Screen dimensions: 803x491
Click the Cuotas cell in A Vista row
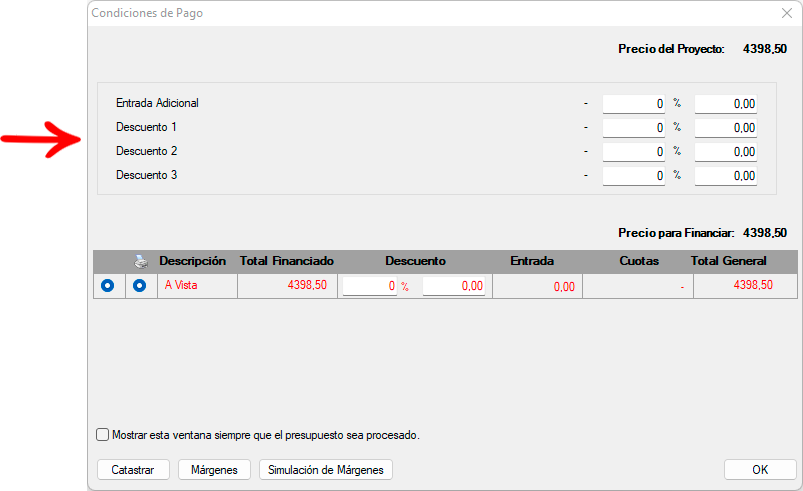point(638,286)
